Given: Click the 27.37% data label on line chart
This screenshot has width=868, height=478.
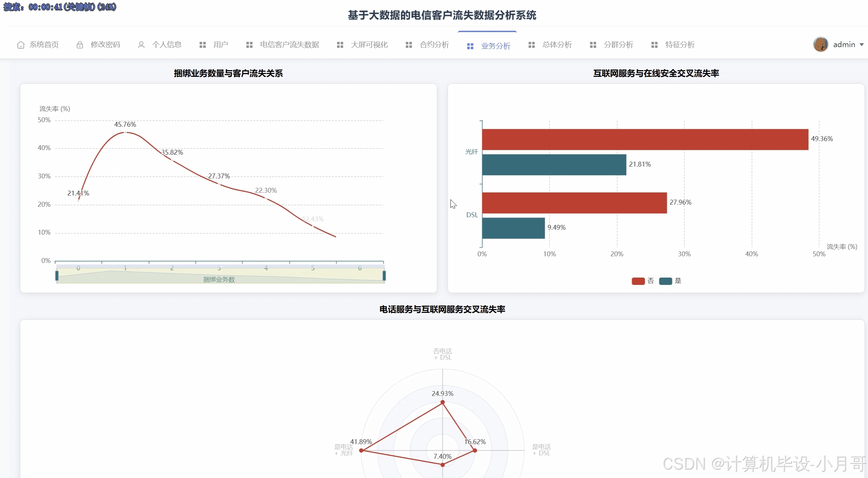Looking at the screenshot, I should tap(219, 176).
